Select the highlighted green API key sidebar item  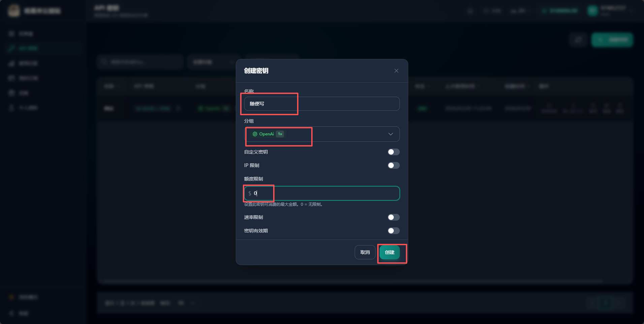44,48
